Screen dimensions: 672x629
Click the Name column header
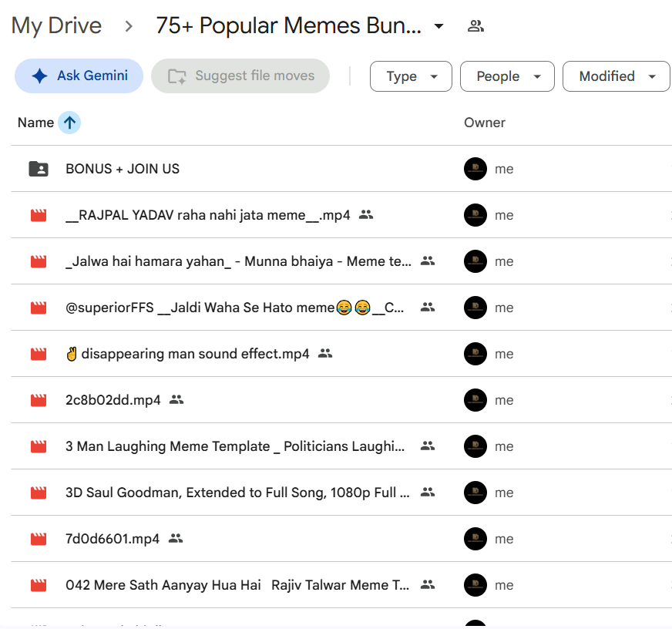(35, 123)
